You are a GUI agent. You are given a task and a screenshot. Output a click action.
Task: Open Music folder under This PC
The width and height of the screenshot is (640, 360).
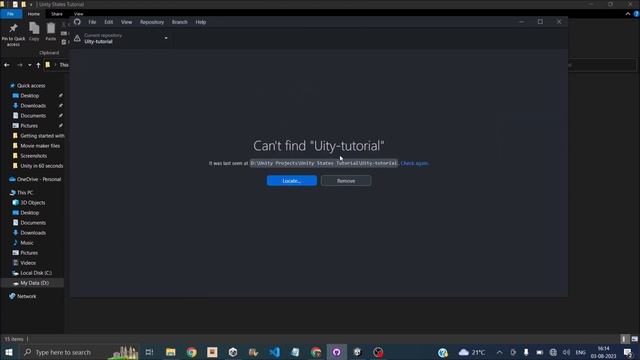click(27, 243)
